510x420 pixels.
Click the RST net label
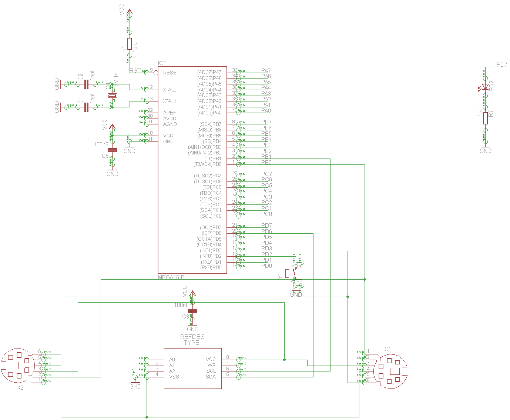click(x=135, y=70)
